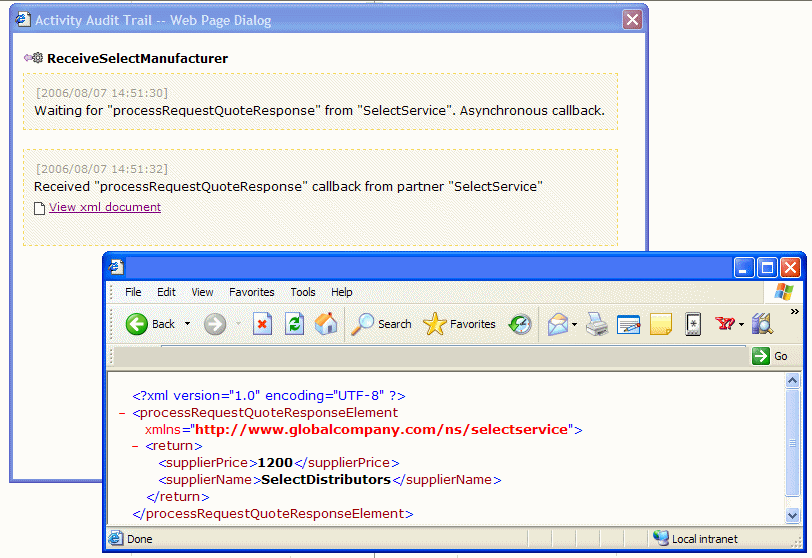Screen dimensions: 812x558
Task: Click the green Go button
Action: tap(770, 356)
